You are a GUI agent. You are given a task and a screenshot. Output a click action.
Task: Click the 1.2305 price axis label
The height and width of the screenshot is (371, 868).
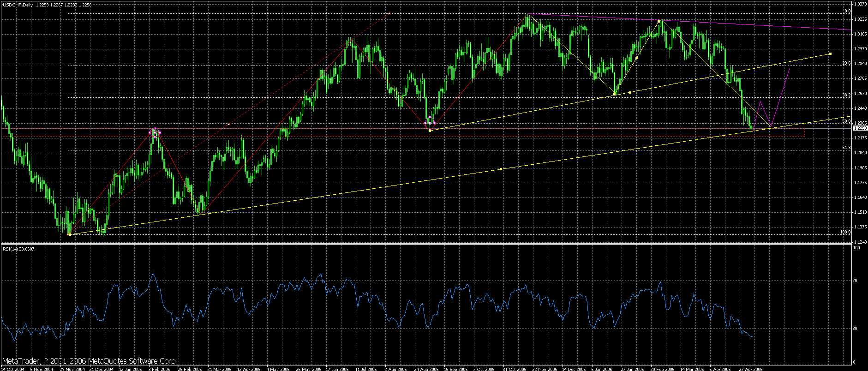pyautogui.click(x=860, y=123)
